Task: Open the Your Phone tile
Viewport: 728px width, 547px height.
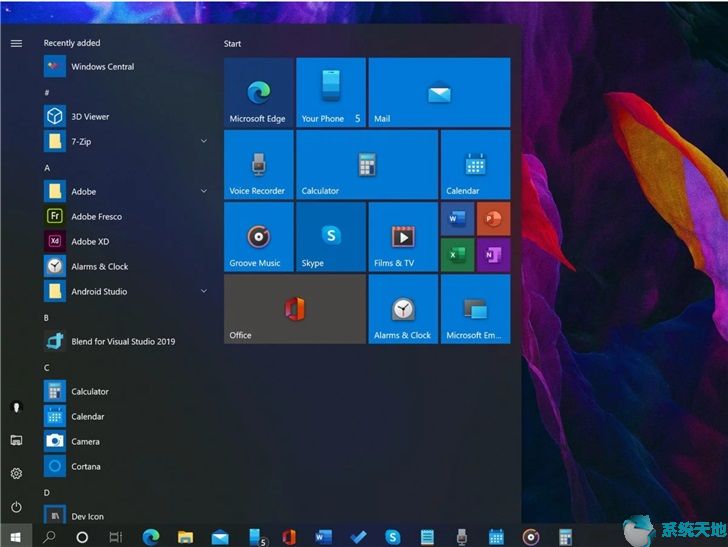Action: pyautogui.click(x=331, y=92)
